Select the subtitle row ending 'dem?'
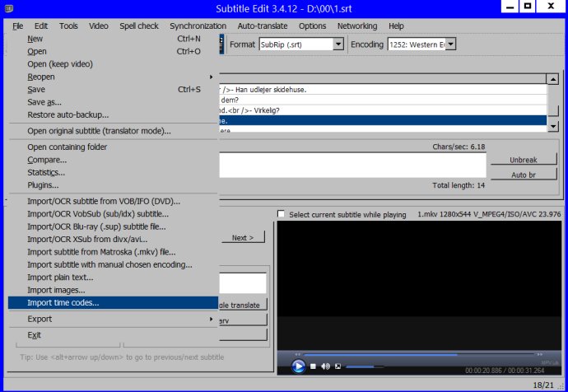This screenshot has height=392, width=568. click(383, 100)
